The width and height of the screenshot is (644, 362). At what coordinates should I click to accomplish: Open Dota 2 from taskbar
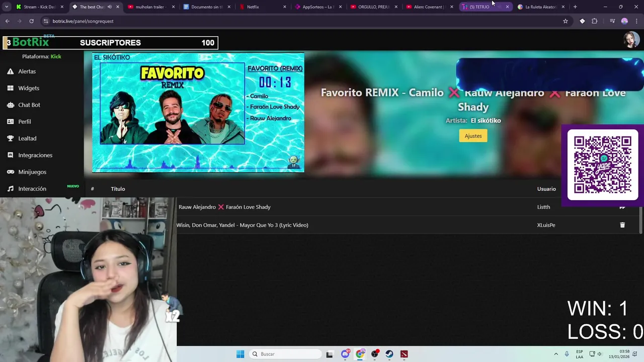pos(404,354)
